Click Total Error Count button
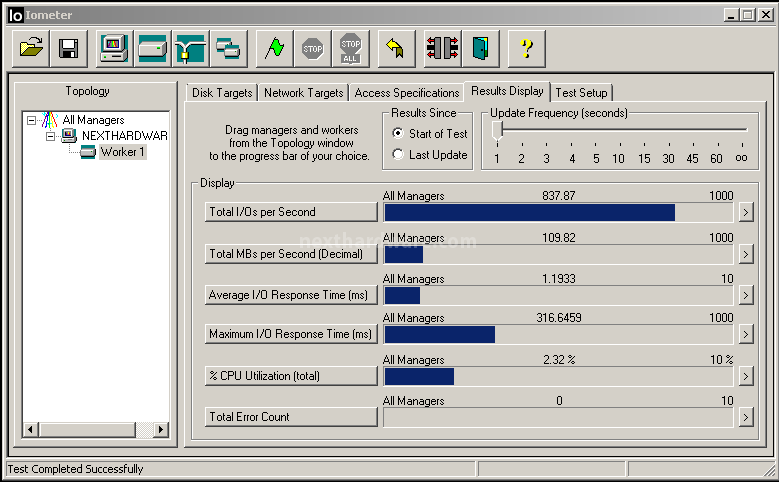Image resolution: width=779 pixels, height=482 pixels. pos(291,417)
